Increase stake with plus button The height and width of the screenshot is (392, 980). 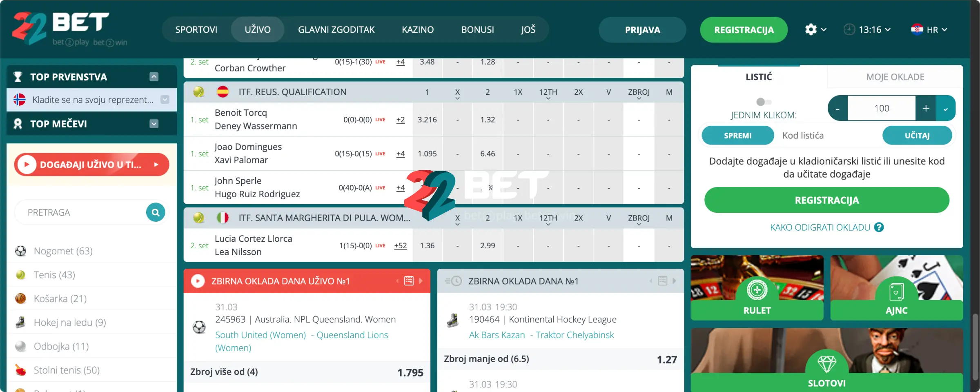pos(926,108)
